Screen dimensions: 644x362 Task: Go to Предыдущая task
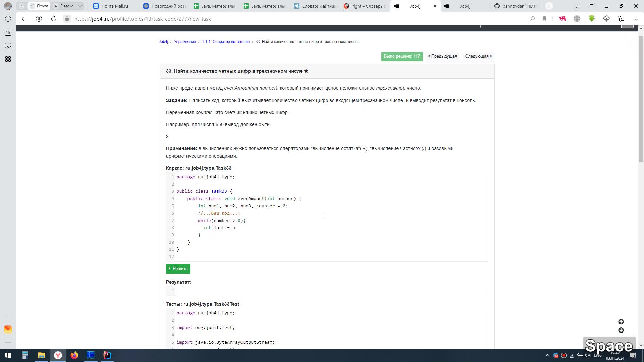coord(442,56)
